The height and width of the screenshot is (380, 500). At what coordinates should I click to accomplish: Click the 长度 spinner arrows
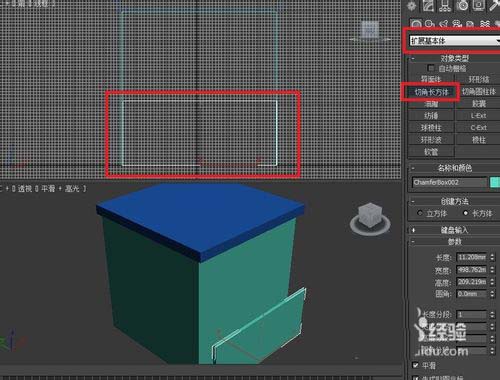(x=492, y=257)
